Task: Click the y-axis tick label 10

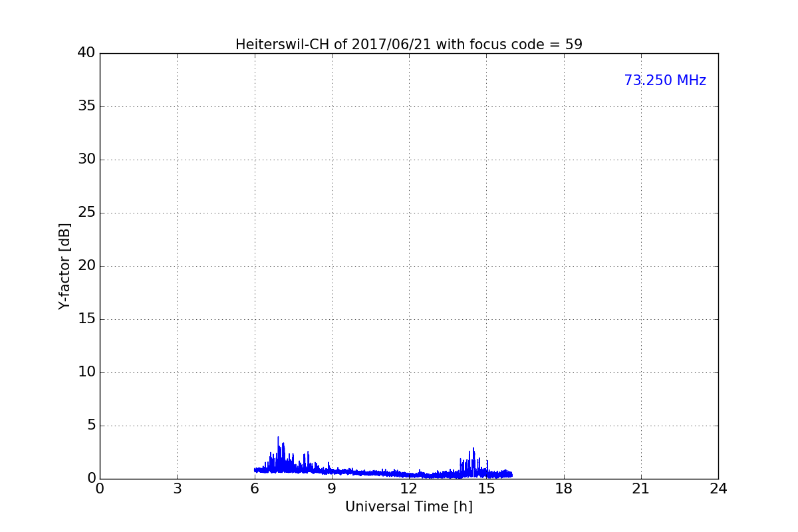Action: [x=86, y=372]
